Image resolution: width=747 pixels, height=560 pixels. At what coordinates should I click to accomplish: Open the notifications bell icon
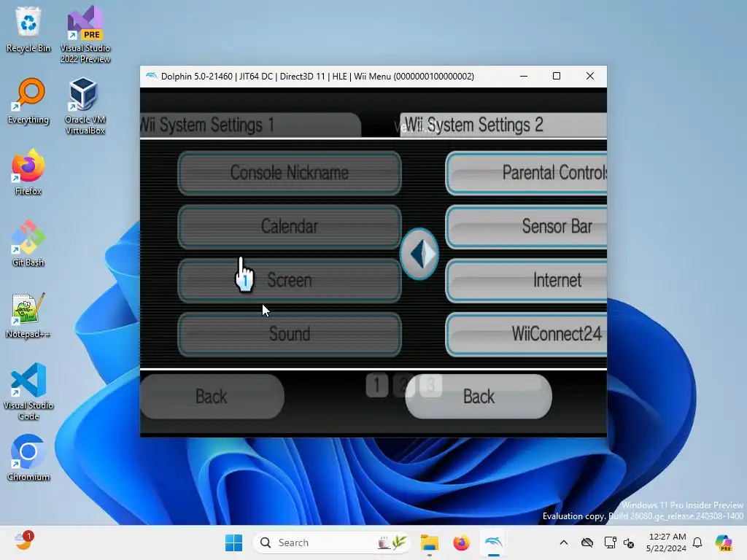pos(697,542)
